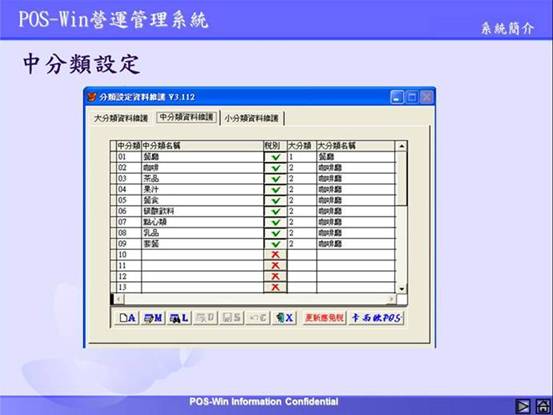Click the C (cancel/undo) toolbar button

(x=258, y=318)
